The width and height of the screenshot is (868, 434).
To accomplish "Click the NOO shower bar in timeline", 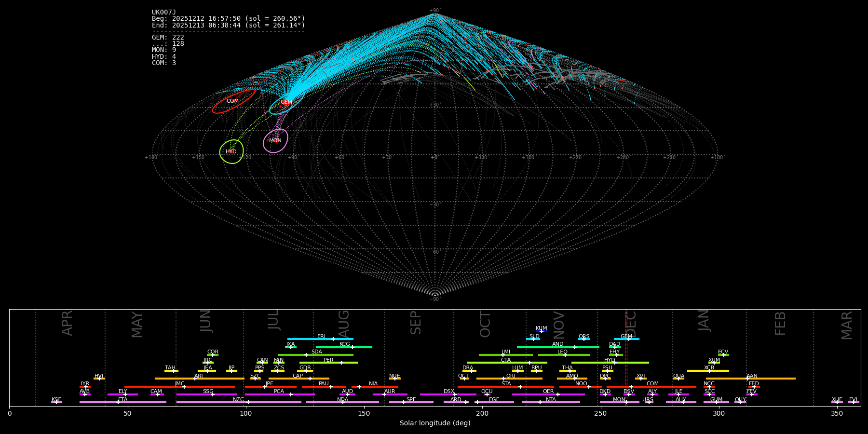I will [581, 387].
